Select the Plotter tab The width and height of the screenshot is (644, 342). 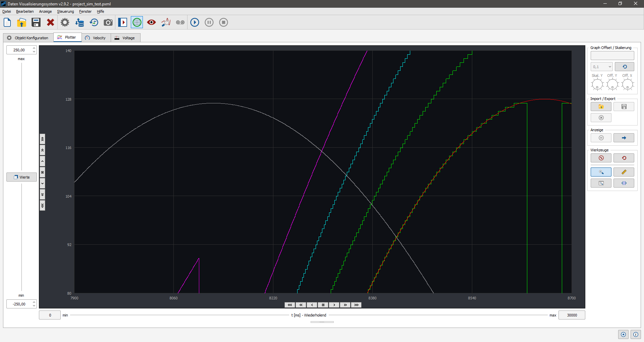click(x=67, y=37)
